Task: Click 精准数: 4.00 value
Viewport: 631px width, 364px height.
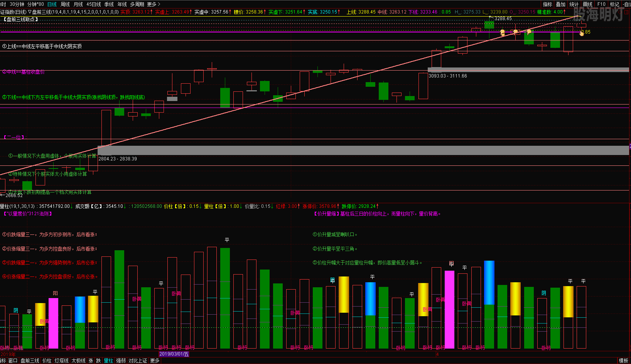Action: [552, 12]
